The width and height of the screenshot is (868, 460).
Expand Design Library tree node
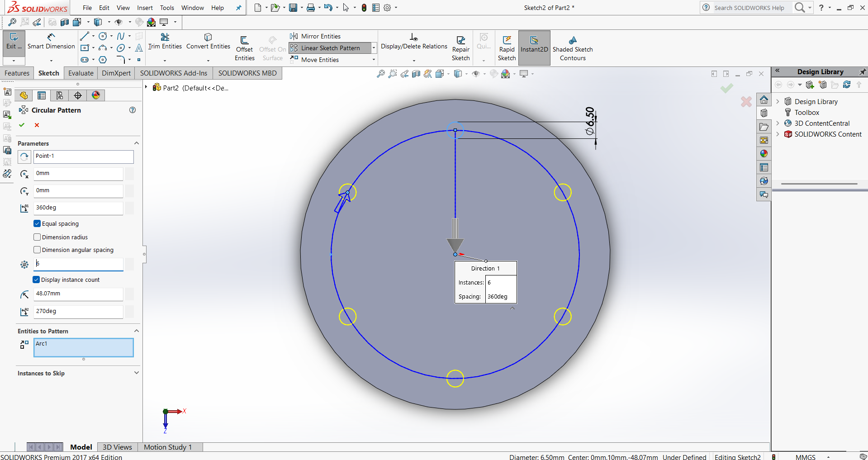point(778,102)
